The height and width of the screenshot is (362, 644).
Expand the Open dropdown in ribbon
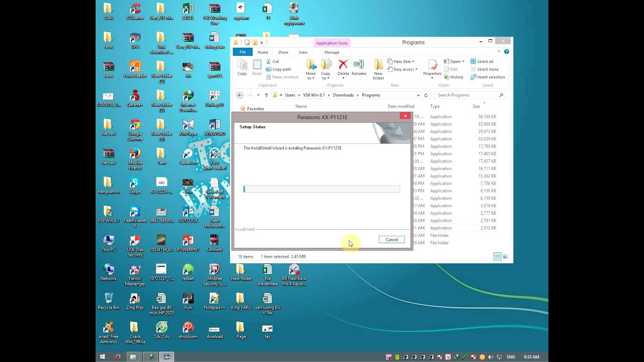[x=454, y=61]
